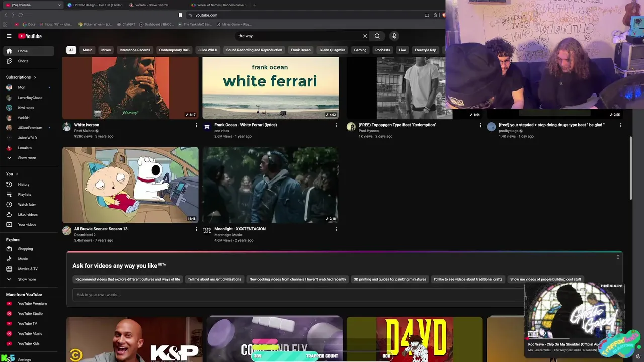Image resolution: width=644 pixels, height=362 pixels.
Task: Select the Music filter chip
Action: click(88, 50)
